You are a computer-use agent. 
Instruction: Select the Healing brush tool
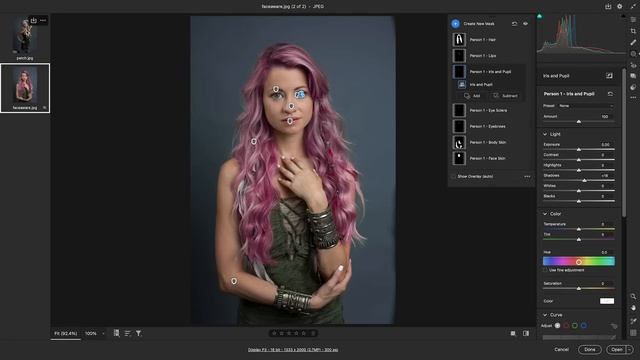[633, 42]
